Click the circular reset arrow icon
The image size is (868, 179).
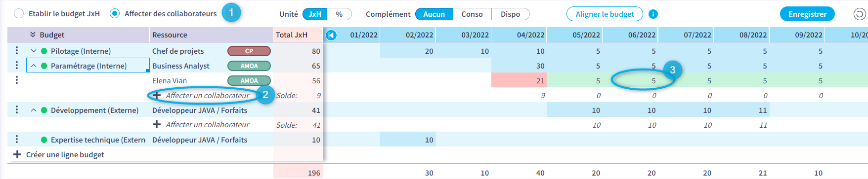tap(860, 14)
